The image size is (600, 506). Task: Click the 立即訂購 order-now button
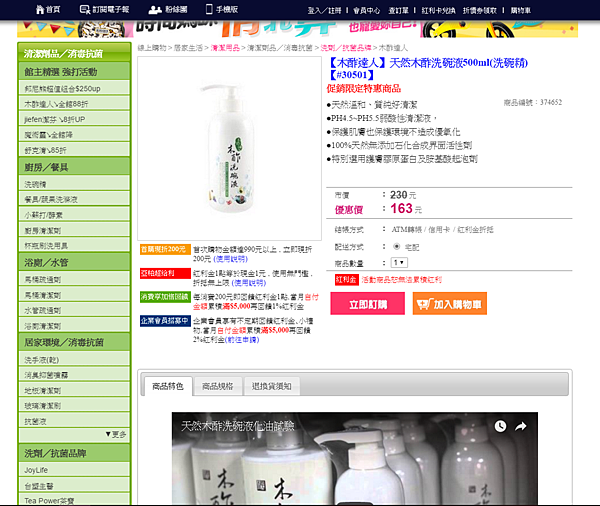coord(367,304)
